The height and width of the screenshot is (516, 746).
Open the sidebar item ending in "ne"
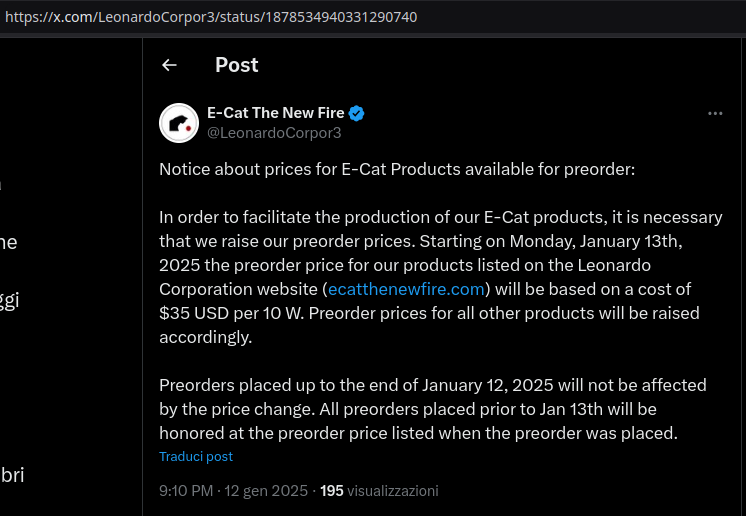point(8,242)
